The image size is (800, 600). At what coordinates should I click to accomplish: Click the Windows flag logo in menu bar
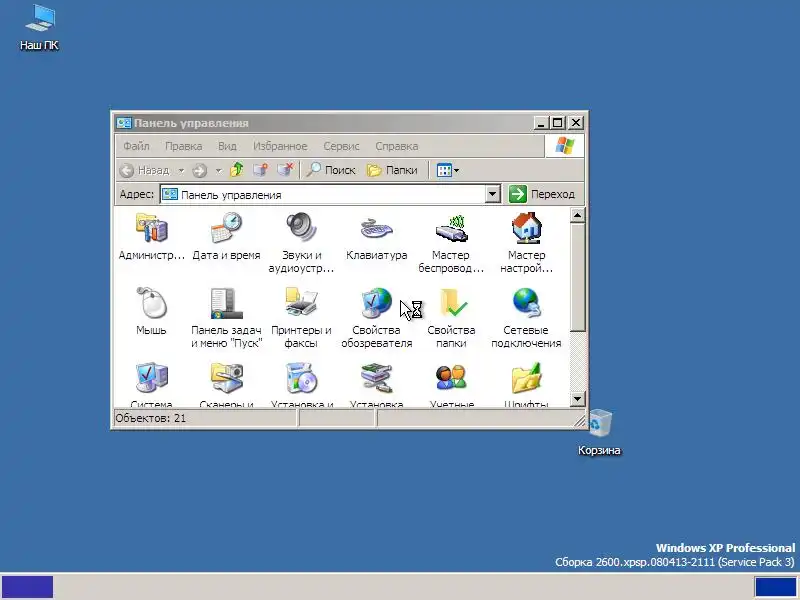point(565,145)
